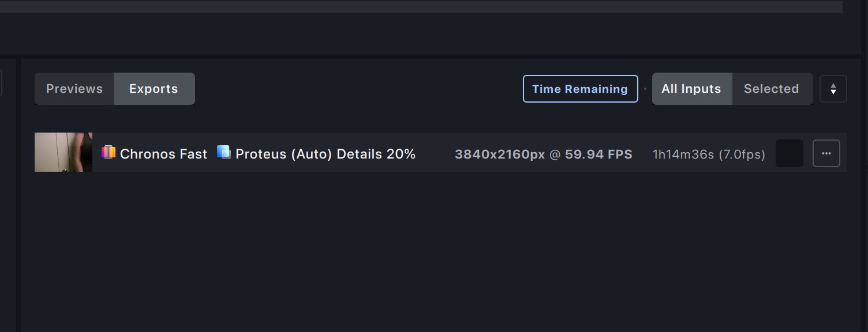Click the export video thumbnail
The height and width of the screenshot is (332, 868).
click(63, 152)
